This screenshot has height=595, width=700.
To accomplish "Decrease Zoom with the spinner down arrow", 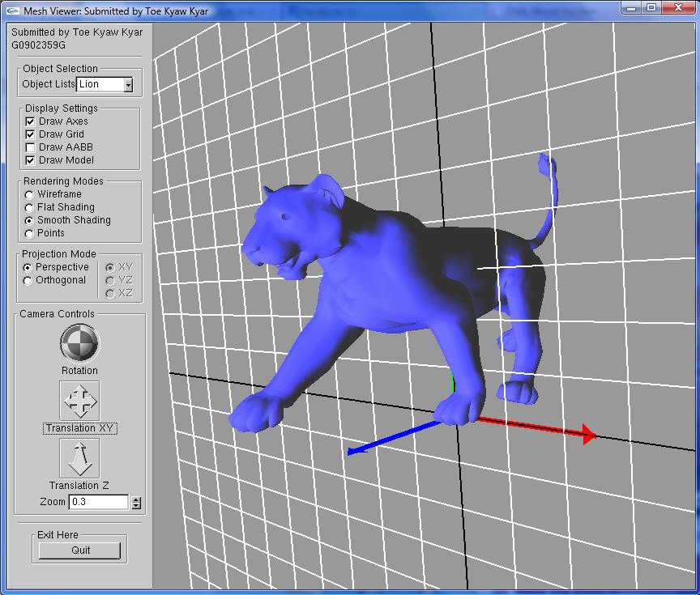I will pyautogui.click(x=137, y=506).
